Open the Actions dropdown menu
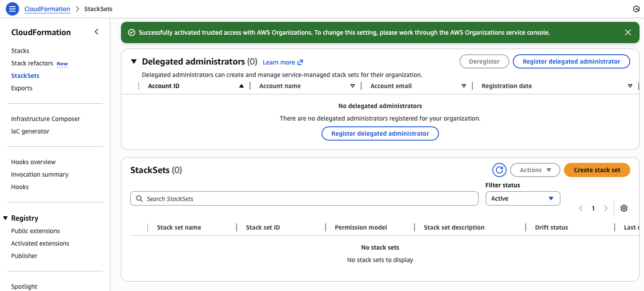Image resolution: width=644 pixels, height=291 pixels. pos(535,170)
